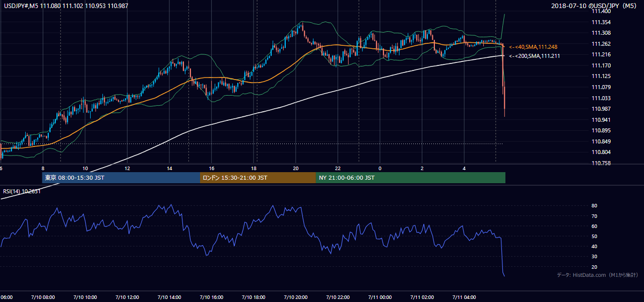Click the white 200 SMA 111.211 label
Image resolution: width=644 pixels, height=302 pixels.
tap(534, 56)
